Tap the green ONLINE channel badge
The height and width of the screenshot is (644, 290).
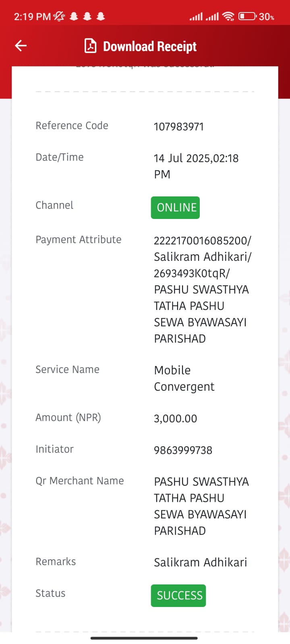(x=175, y=208)
